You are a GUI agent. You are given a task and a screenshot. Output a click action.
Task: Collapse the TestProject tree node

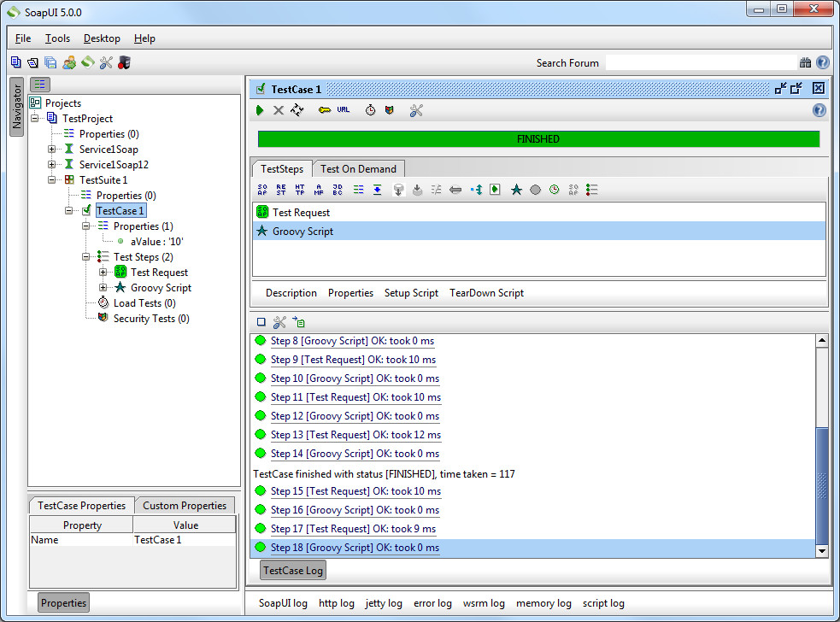pyautogui.click(x=35, y=118)
